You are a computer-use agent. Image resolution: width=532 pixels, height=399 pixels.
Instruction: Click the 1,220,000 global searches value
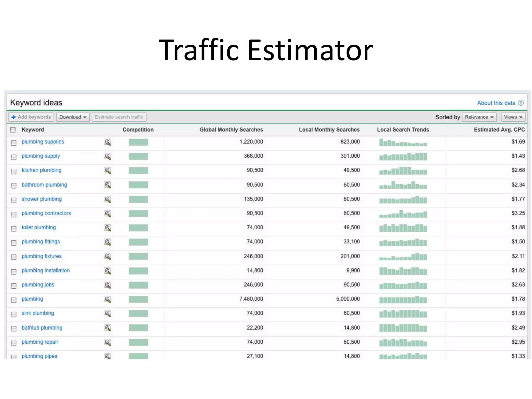point(251,142)
